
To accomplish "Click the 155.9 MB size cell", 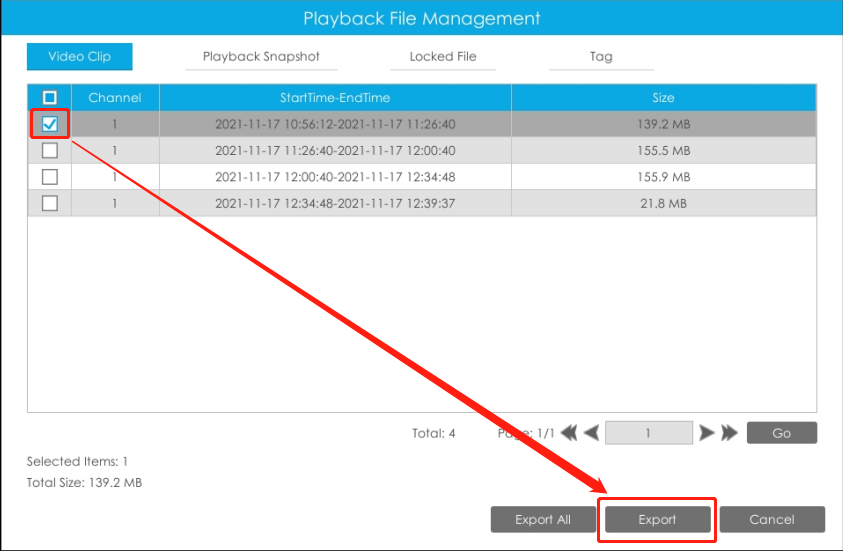I will coord(663,177).
